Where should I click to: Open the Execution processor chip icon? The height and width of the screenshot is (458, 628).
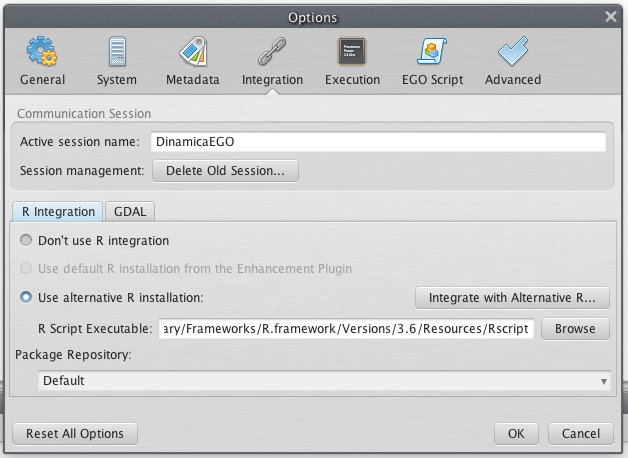pos(352,50)
